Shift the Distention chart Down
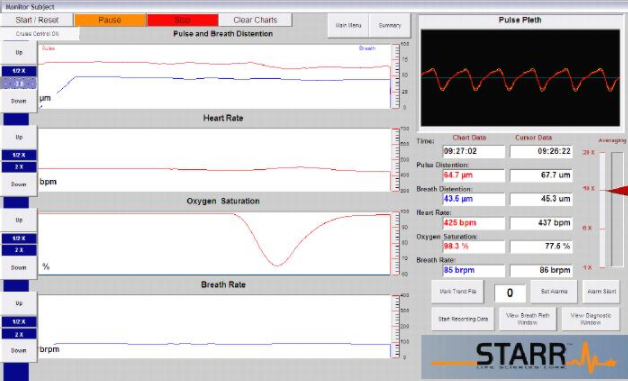The width and height of the screenshot is (628, 381). (19, 101)
